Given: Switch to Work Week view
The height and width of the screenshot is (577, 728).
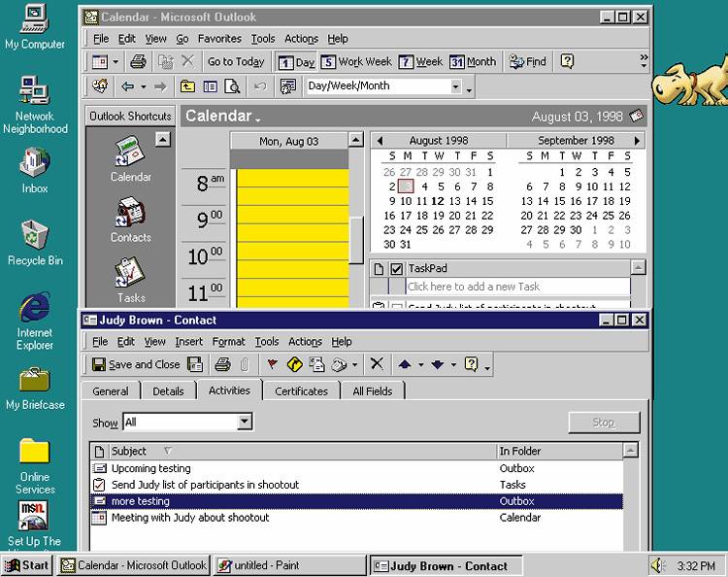Looking at the screenshot, I should coord(356,62).
